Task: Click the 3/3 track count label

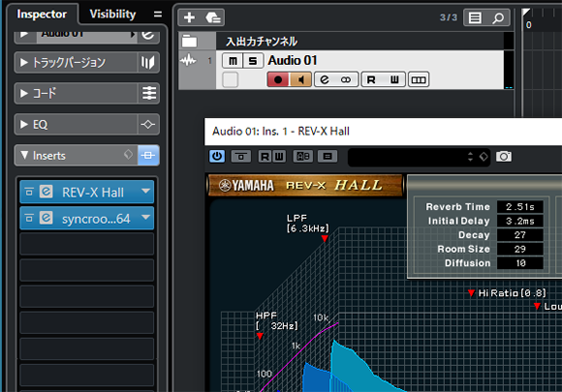Action: (449, 17)
